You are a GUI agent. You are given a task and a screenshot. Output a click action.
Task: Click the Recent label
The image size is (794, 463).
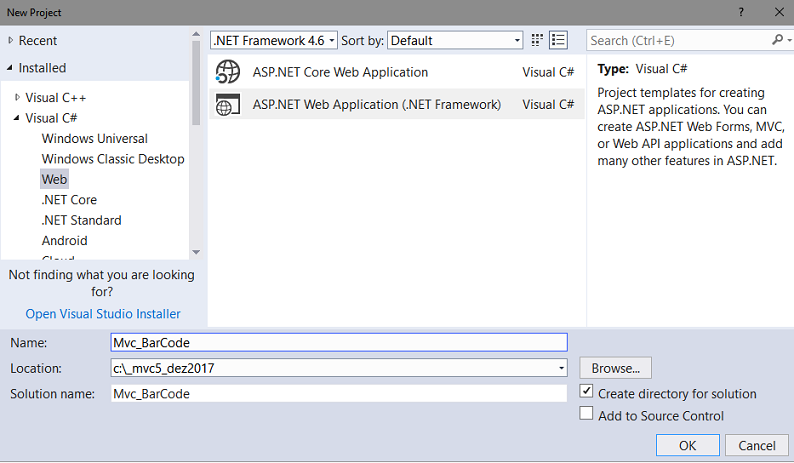[x=37, y=41]
